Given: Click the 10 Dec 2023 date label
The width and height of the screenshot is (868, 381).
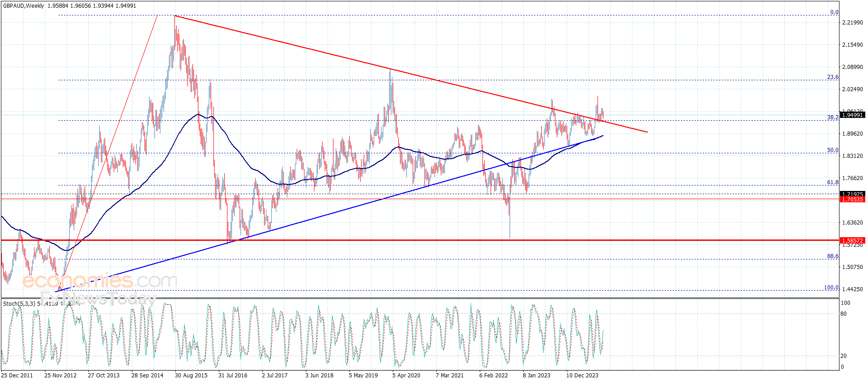Looking at the screenshot, I should coord(582,375).
